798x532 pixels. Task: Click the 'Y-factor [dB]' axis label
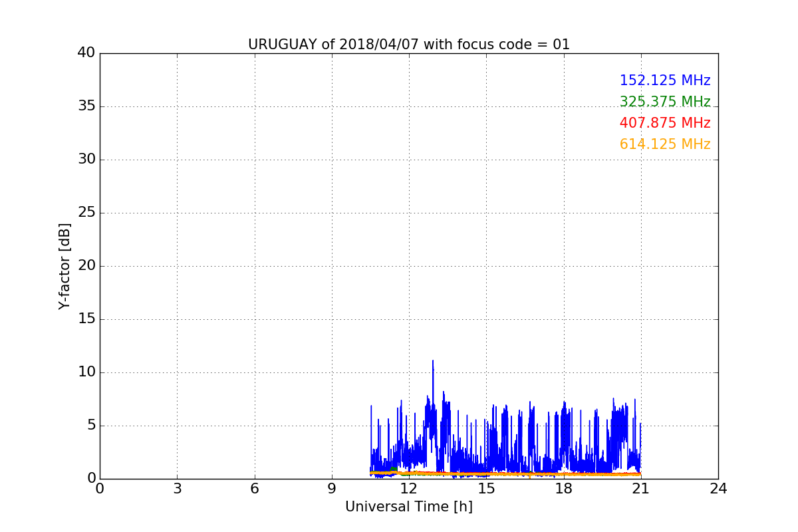click(x=65, y=266)
